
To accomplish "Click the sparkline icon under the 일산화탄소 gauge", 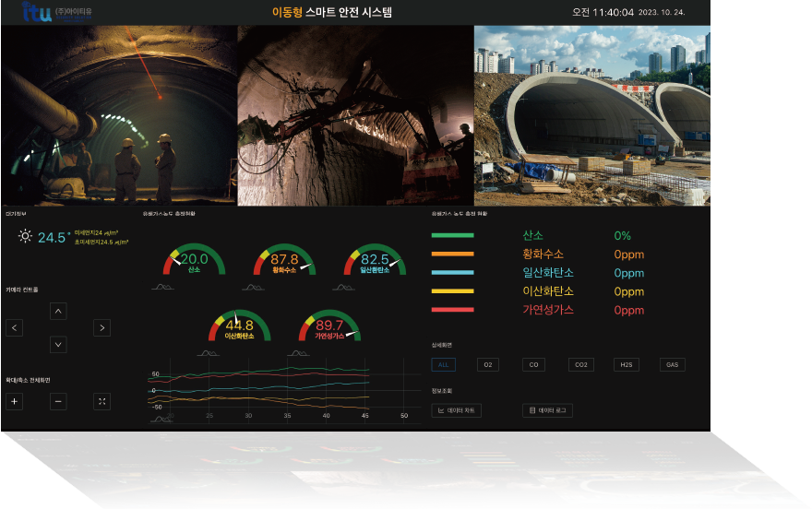I will coord(343,287).
